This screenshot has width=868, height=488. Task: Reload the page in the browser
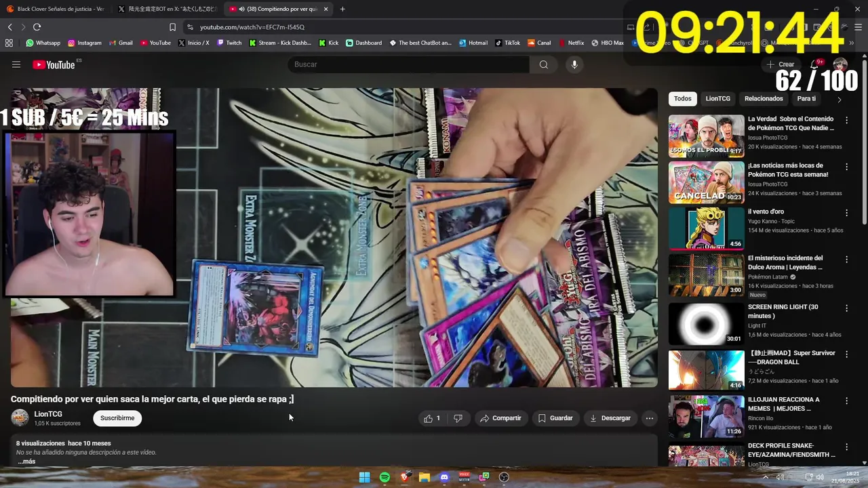click(37, 27)
